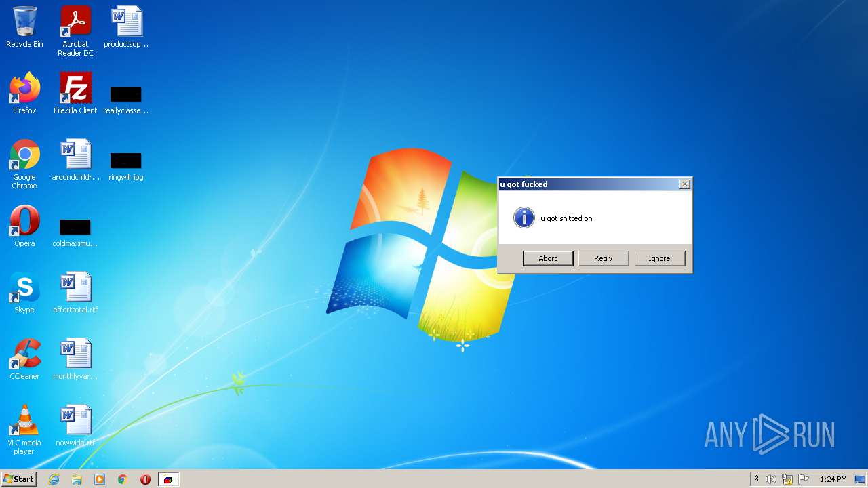The image size is (868, 488).
Task: Click the taskbar clock showing 1:24 PM
Action: click(833, 479)
